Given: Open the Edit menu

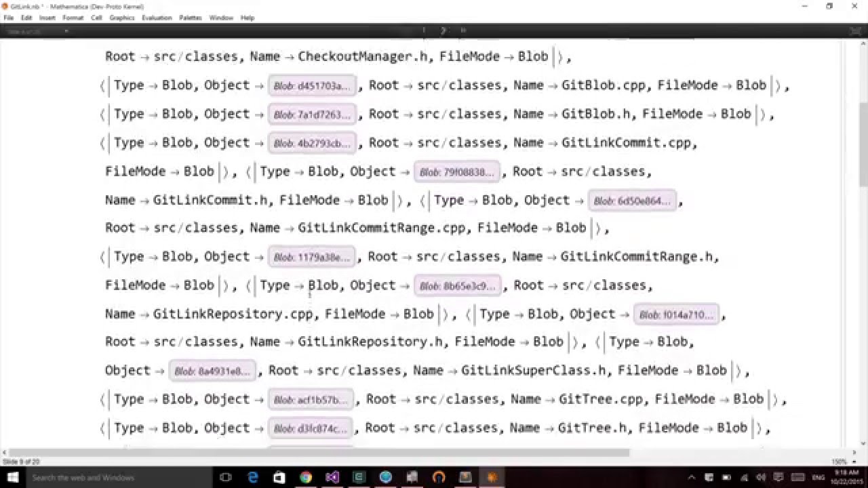Looking at the screenshot, I should click(x=26, y=18).
